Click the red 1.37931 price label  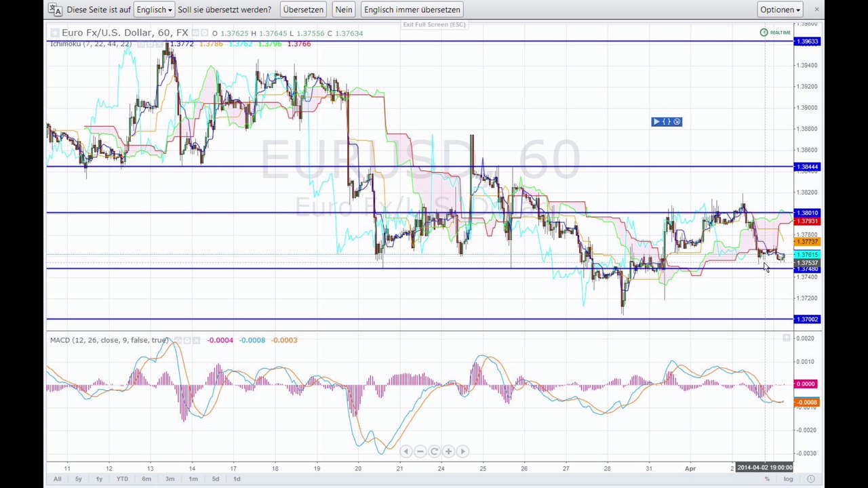coord(807,222)
